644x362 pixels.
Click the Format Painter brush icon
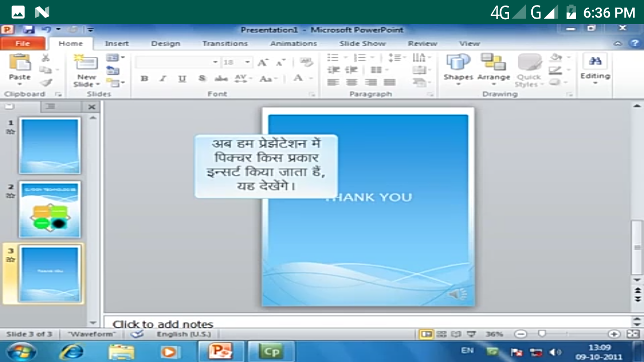(x=46, y=82)
